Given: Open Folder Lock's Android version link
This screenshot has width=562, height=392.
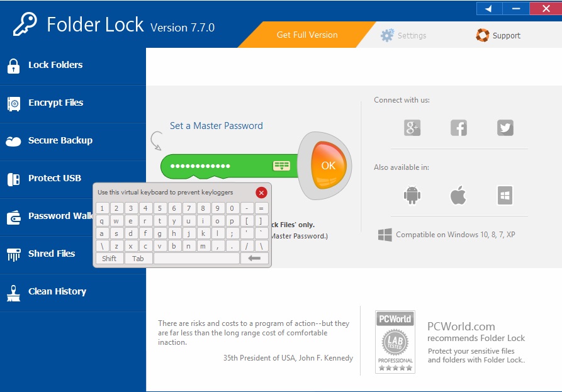Looking at the screenshot, I should pyautogui.click(x=411, y=195).
